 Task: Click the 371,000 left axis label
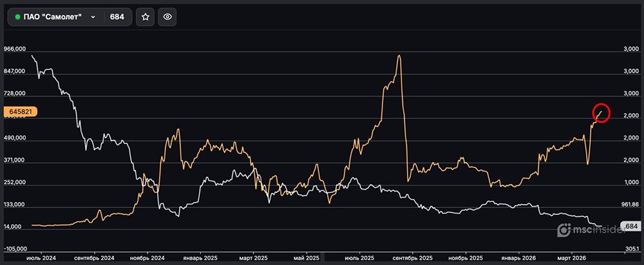point(14,160)
